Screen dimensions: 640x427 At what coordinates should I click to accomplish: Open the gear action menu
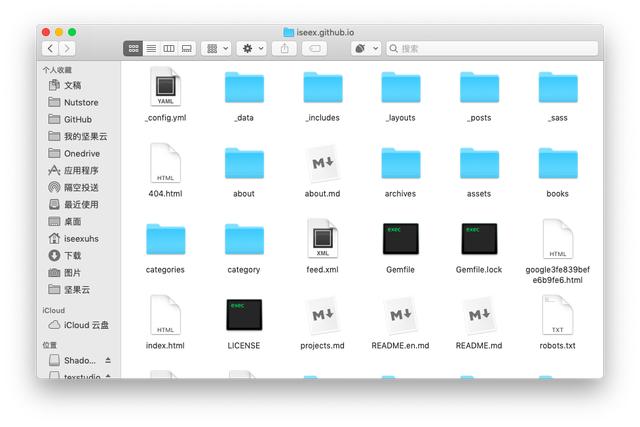point(252,48)
